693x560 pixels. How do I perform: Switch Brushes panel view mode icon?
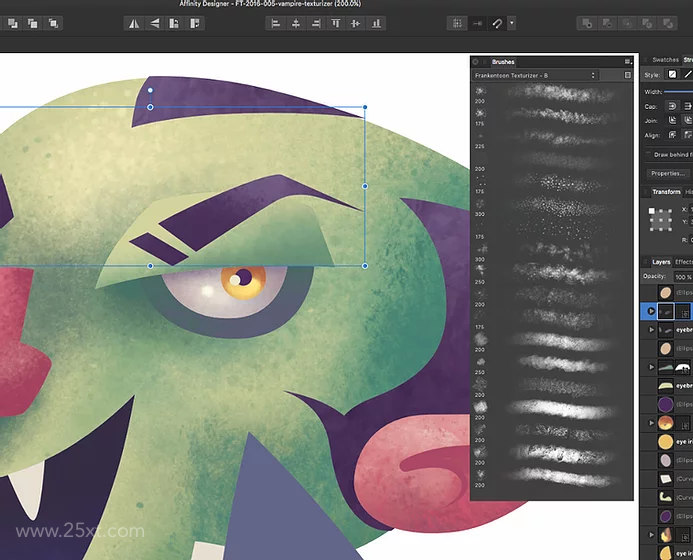coord(627,75)
